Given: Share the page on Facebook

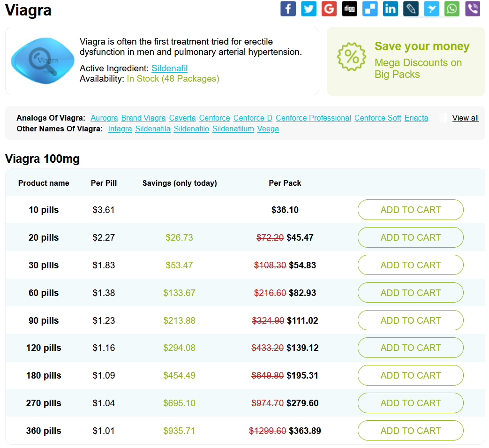Looking at the screenshot, I should click(x=288, y=8).
